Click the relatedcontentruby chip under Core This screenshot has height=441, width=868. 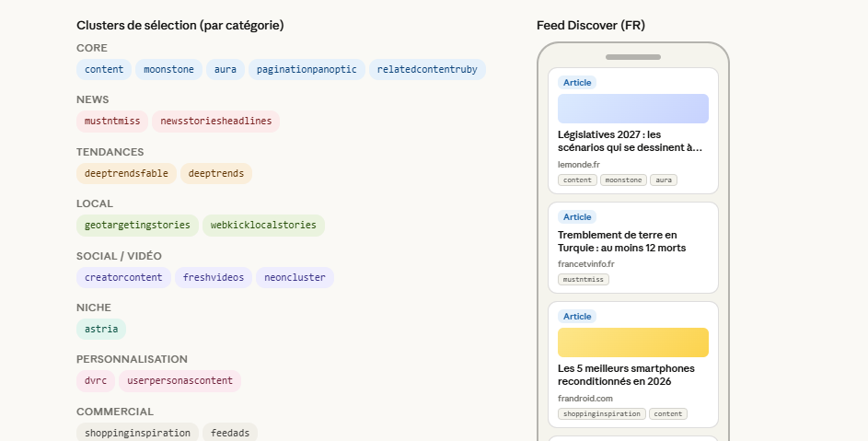(x=427, y=69)
